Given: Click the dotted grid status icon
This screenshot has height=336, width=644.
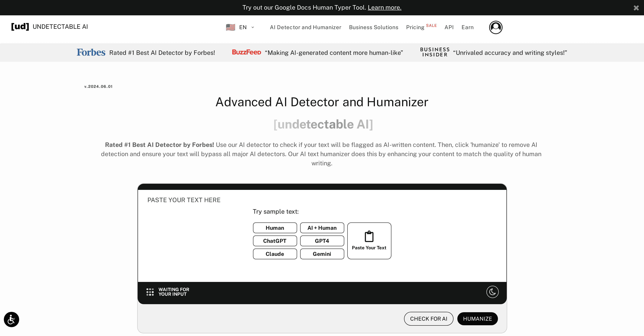Looking at the screenshot, I should tap(150, 292).
